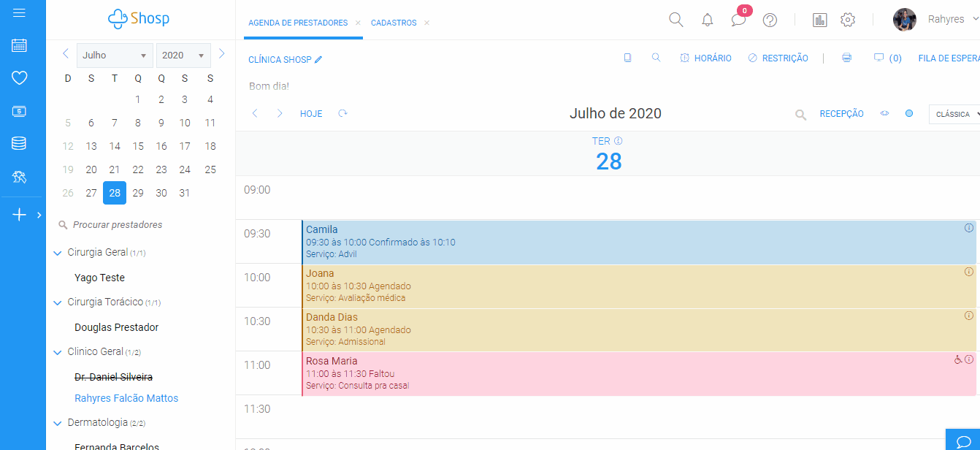Click the notification bell icon
The height and width of the screenshot is (450, 980).
click(706, 20)
